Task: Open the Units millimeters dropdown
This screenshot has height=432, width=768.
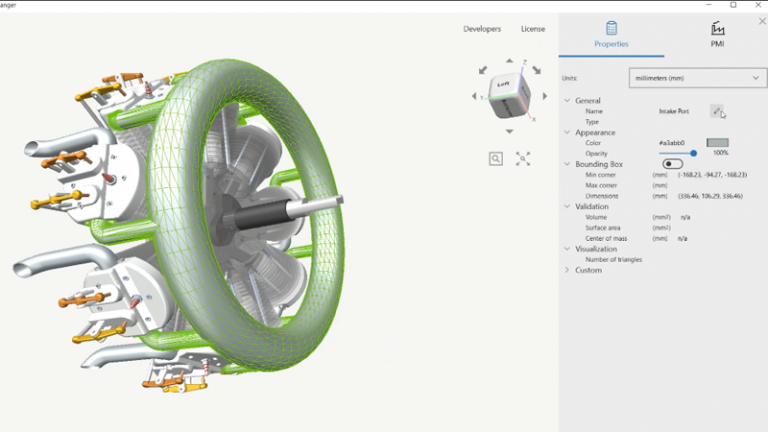Action: (697, 78)
